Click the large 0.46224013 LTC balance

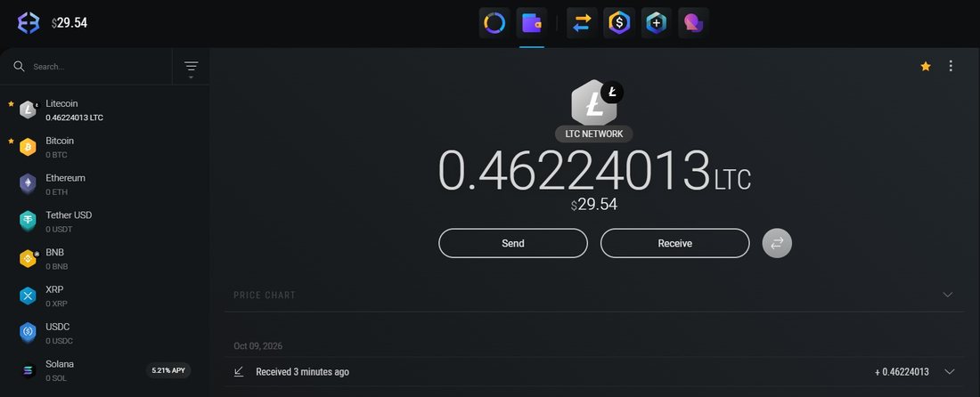click(x=593, y=170)
